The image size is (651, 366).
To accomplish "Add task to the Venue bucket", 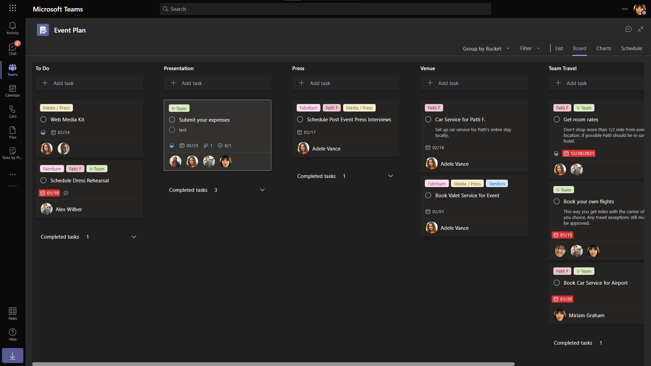I will [474, 83].
